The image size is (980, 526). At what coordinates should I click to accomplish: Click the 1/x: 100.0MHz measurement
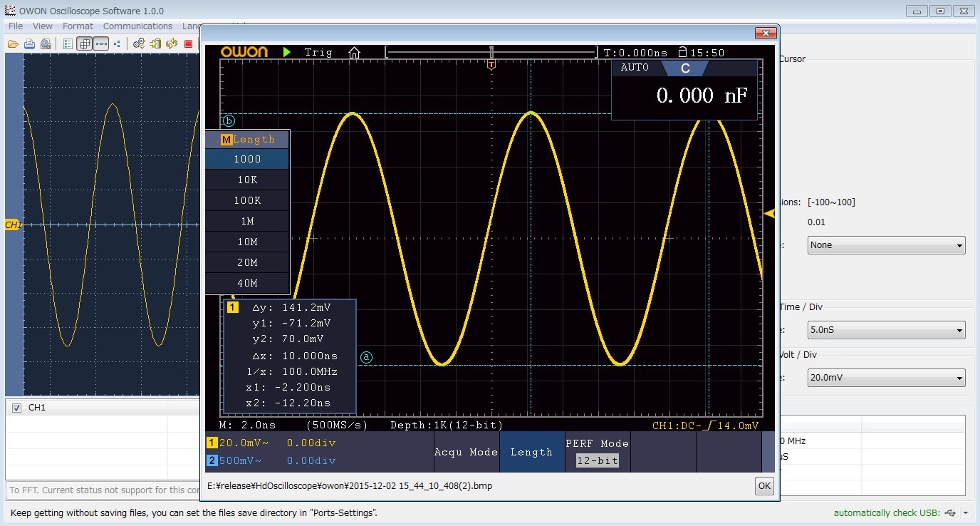[291, 371]
